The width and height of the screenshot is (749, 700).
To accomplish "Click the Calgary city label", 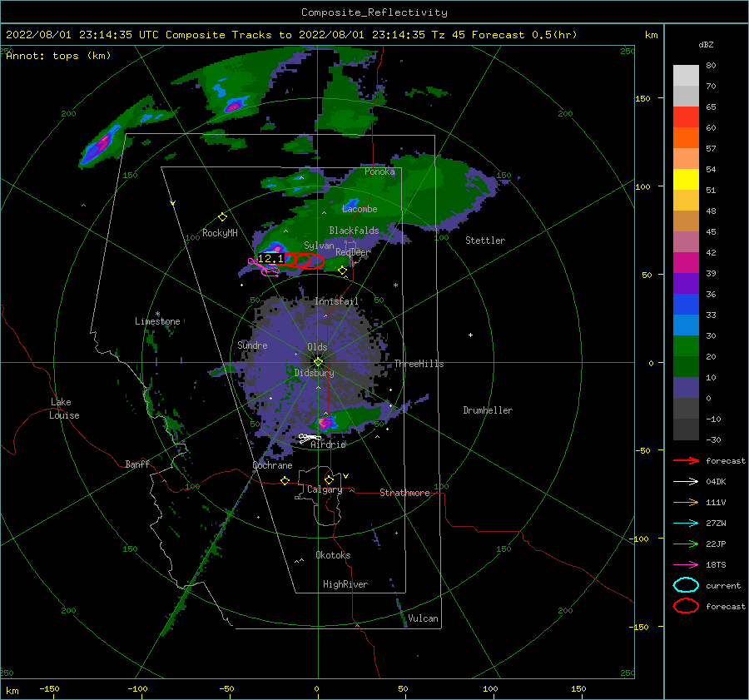I will click(325, 489).
